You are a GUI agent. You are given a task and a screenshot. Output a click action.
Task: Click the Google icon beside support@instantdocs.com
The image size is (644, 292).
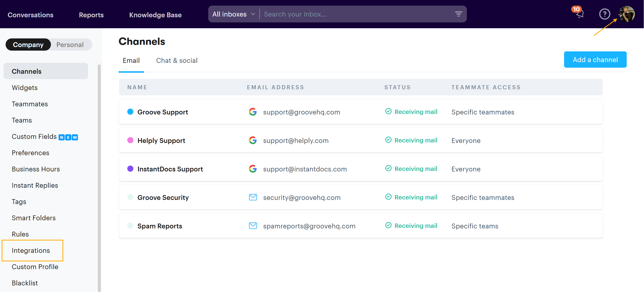coord(253,169)
